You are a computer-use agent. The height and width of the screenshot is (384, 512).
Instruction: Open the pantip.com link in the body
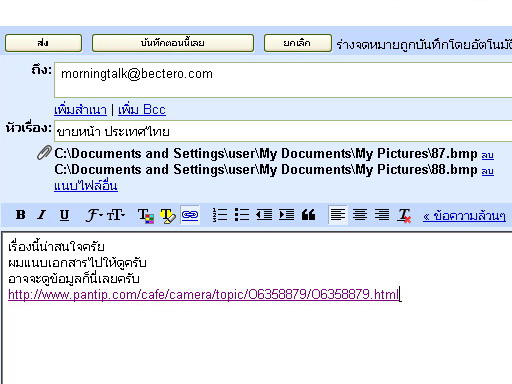(203, 295)
